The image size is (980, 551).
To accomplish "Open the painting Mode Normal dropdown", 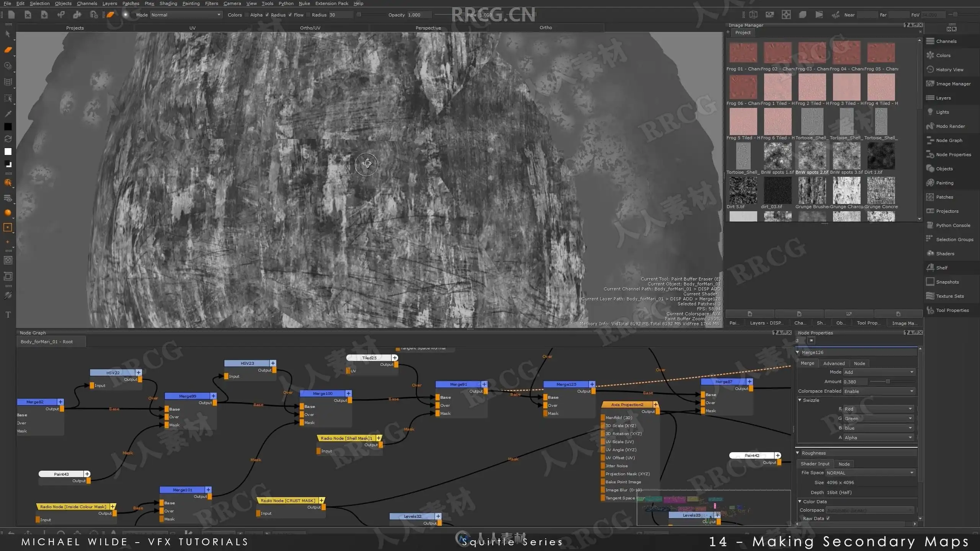I will [186, 15].
